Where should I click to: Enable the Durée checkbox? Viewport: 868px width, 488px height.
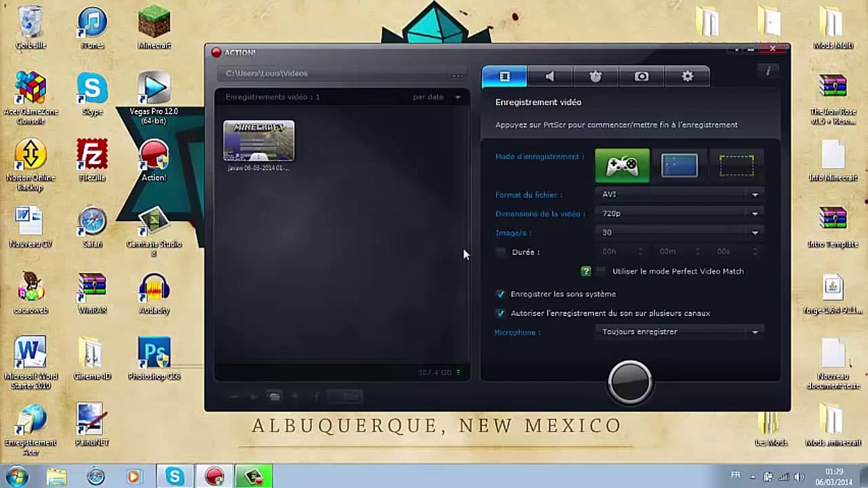click(500, 252)
